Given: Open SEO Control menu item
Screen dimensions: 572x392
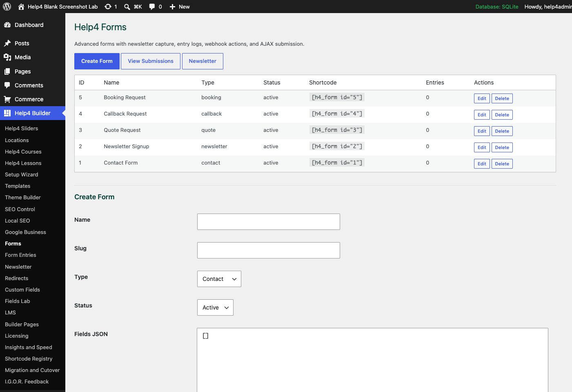Looking at the screenshot, I should click(x=20, y=209).
